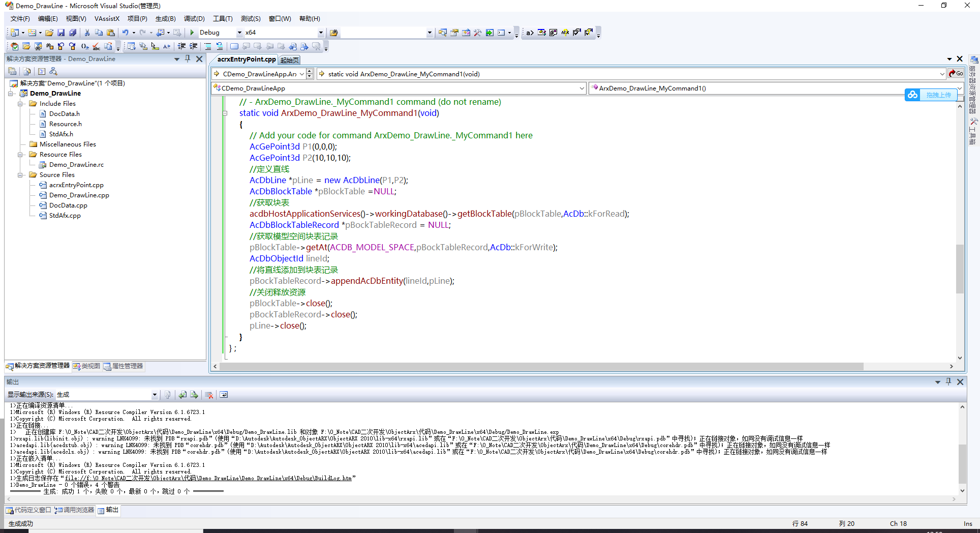Screen dimensions: 980x533
Task: Open the CDemo_DrawLineApp class scope dropdown
Action: point(582,88)
